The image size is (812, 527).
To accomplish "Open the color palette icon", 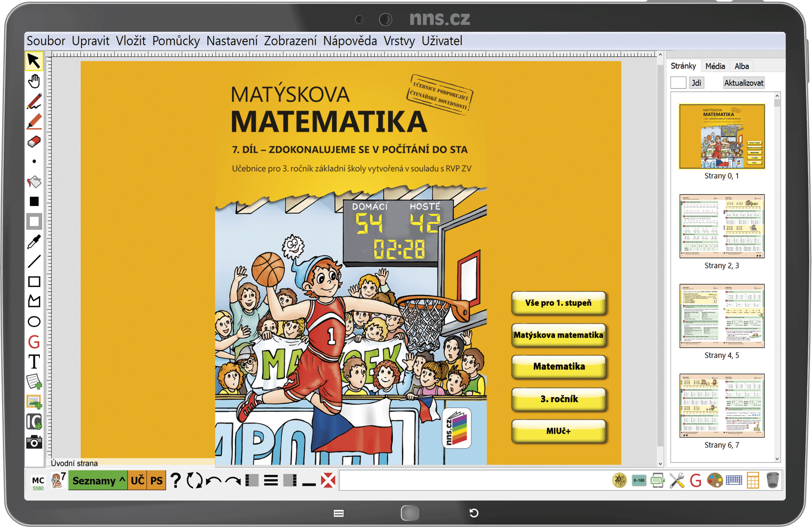I will pyautogui.click(x=714, y=480).
